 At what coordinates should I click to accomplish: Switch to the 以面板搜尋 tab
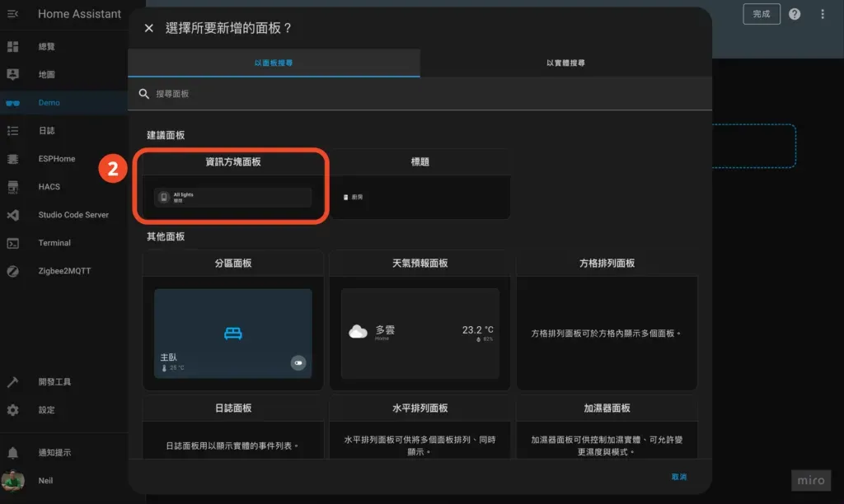pos(273,63)
